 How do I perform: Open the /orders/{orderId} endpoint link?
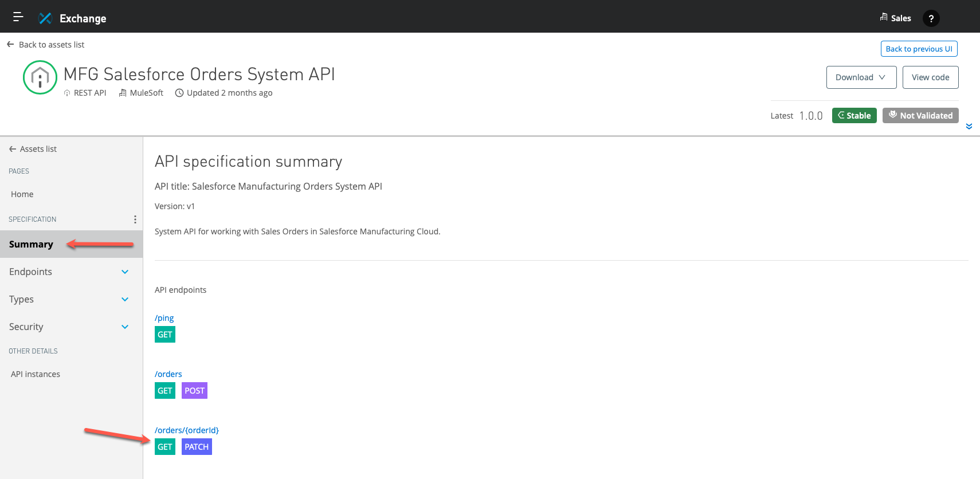click(x=187, y=430)
